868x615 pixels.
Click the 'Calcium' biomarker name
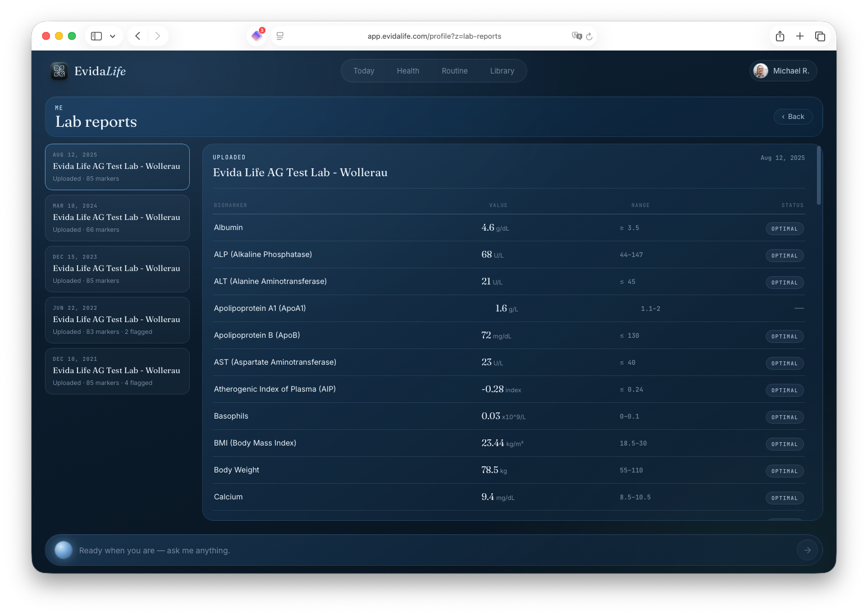pos(229,497)
